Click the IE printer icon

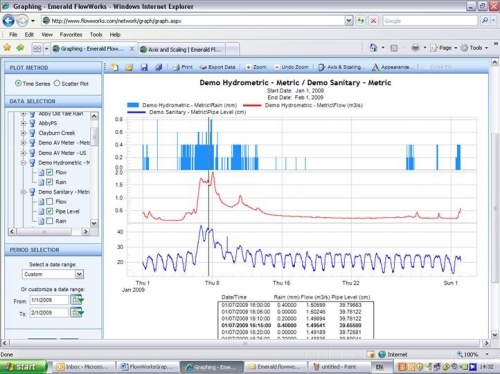coord(415,48)
